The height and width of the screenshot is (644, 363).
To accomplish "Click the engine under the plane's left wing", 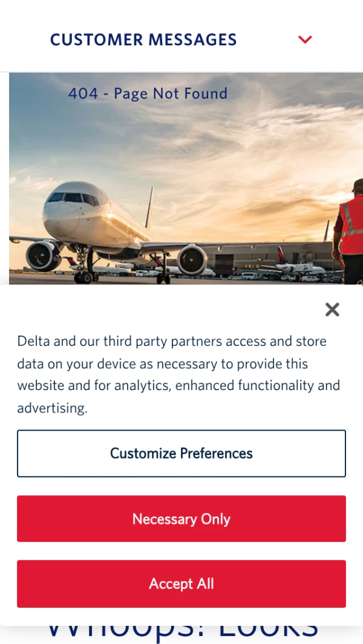I will [192, 259].
